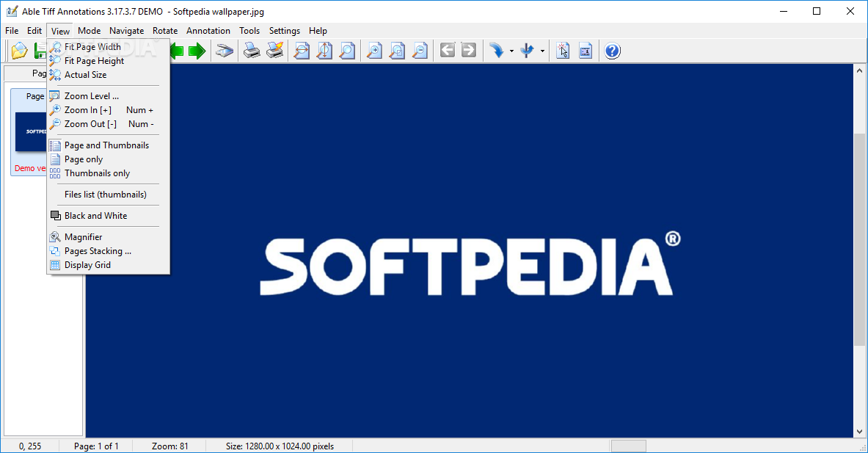
Task: Open the File menu
Action: tap(12, 30)
